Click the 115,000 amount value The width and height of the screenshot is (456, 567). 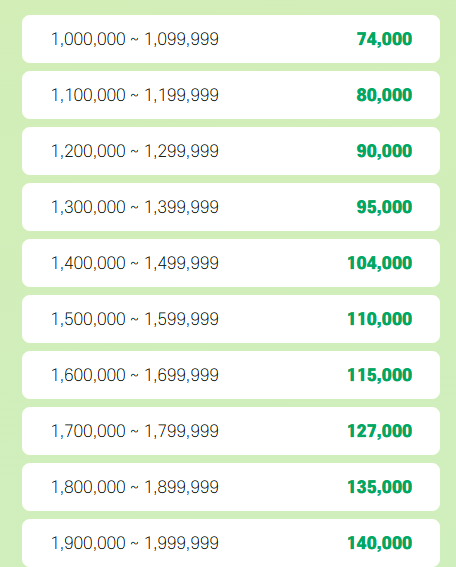click(x=379, y=375)
